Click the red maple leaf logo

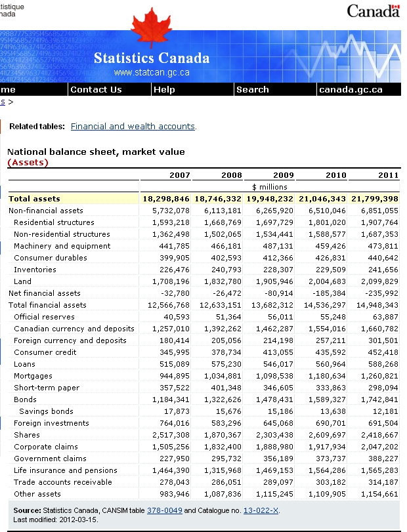tap(152, 27)
